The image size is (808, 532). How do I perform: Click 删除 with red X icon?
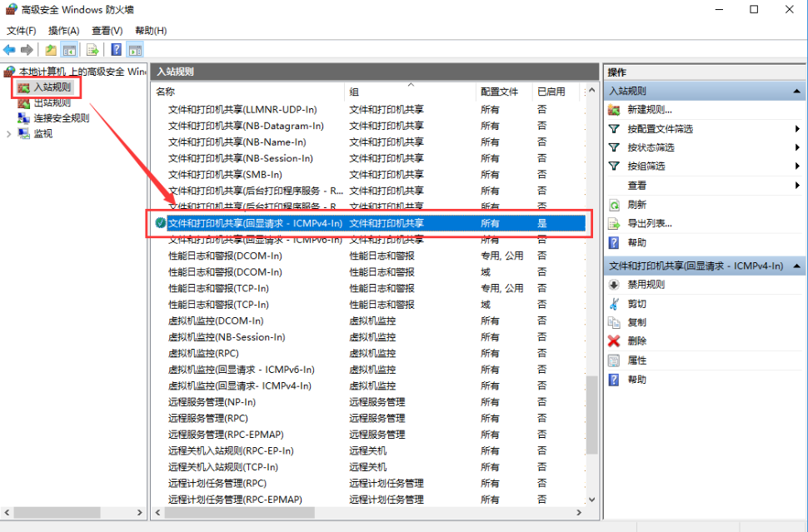point(637,341)
